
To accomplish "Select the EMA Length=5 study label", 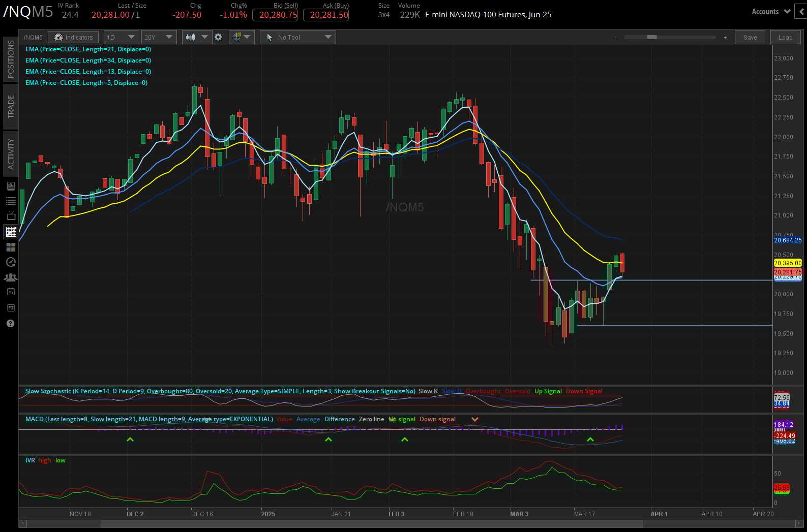I will 86,83.
